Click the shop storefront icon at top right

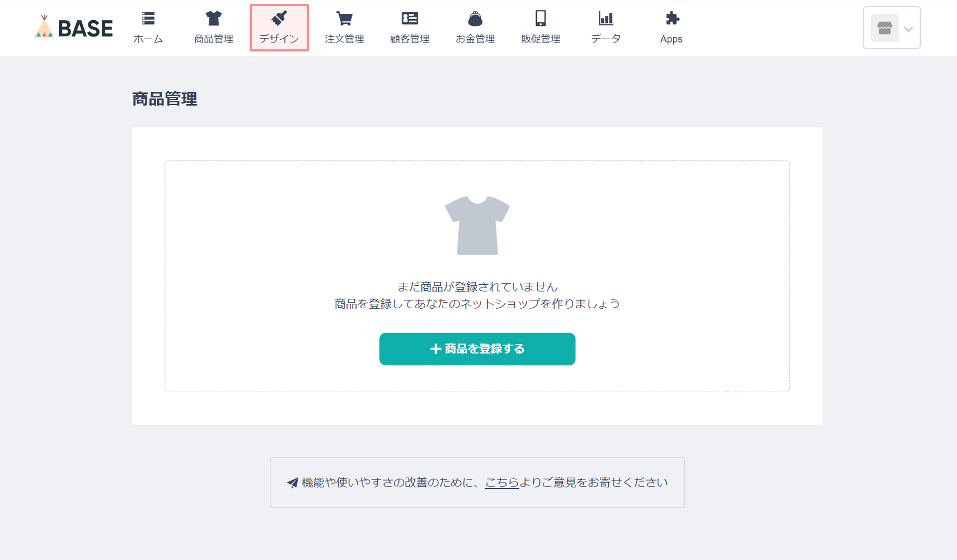pos(884,27)
